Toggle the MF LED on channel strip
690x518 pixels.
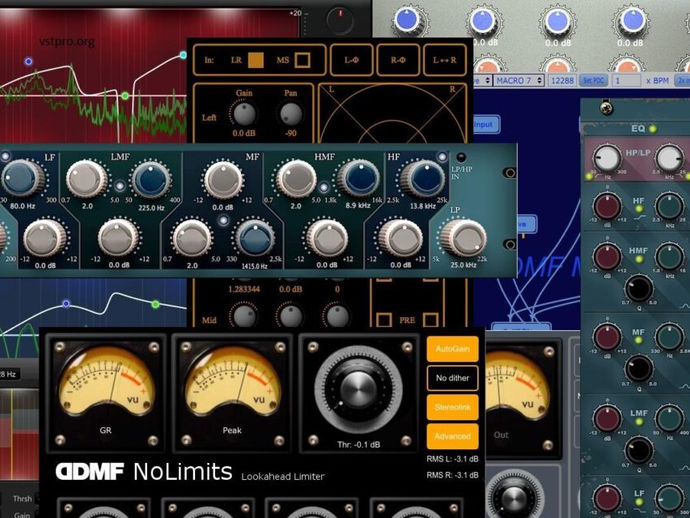pyautogui.click(x=639, y=340)
